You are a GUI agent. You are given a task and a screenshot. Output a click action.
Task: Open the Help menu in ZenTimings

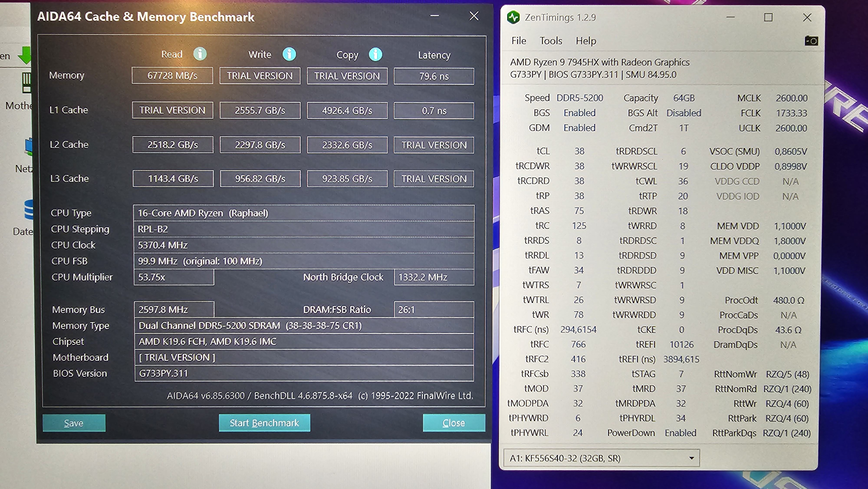coord(586,41)
